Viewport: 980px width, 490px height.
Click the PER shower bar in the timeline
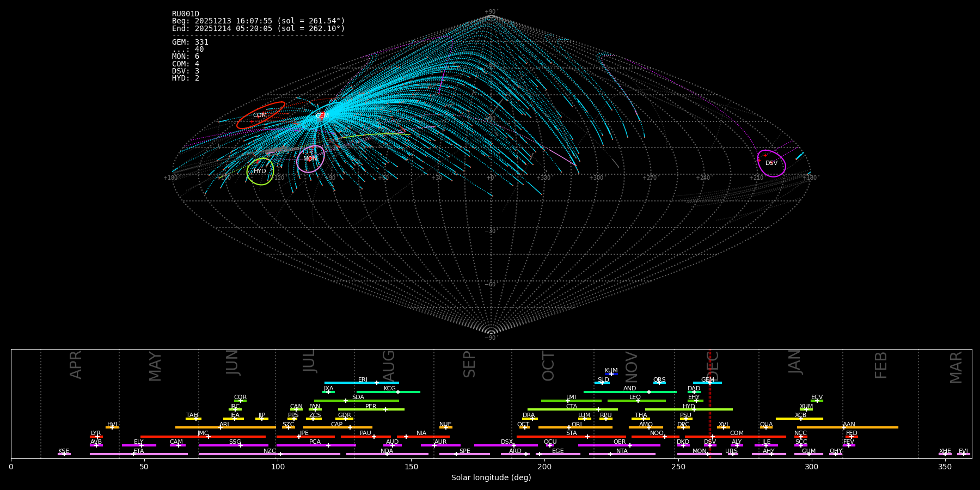(x=371, y=409)
